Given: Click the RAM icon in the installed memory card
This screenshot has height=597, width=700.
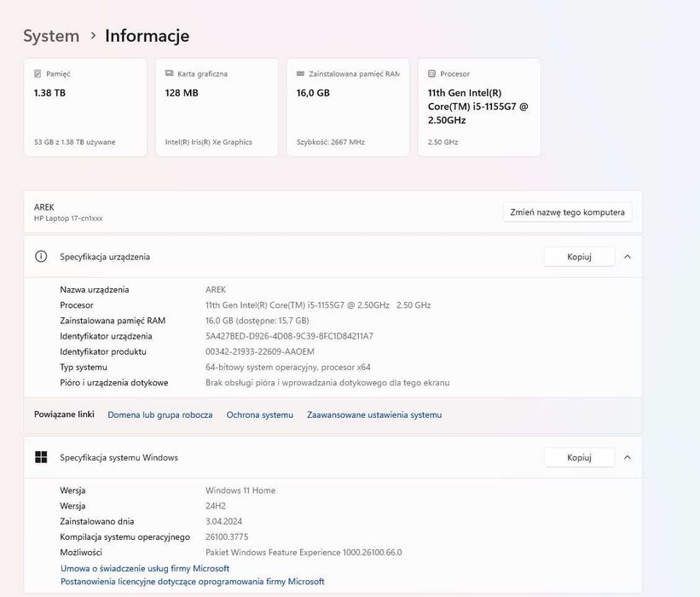Looking at the screenshot, I should coord(301,74).
